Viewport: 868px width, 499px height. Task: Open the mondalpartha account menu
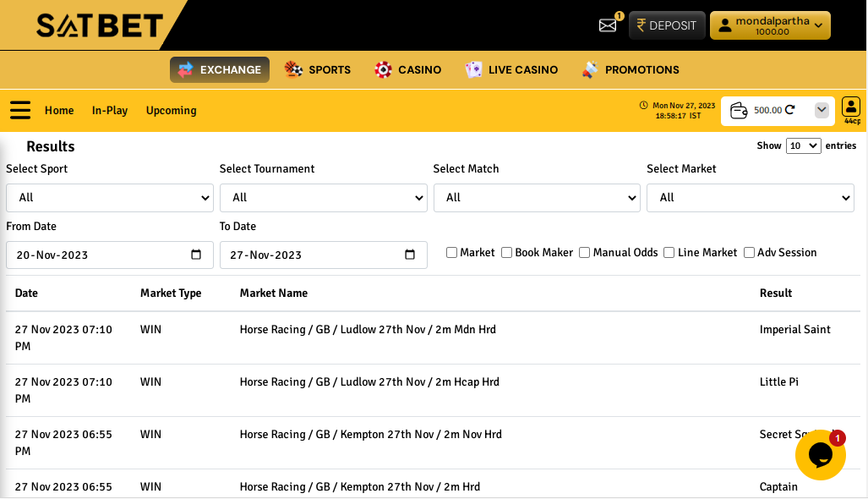pyautogui.click(x=770, y=25)
